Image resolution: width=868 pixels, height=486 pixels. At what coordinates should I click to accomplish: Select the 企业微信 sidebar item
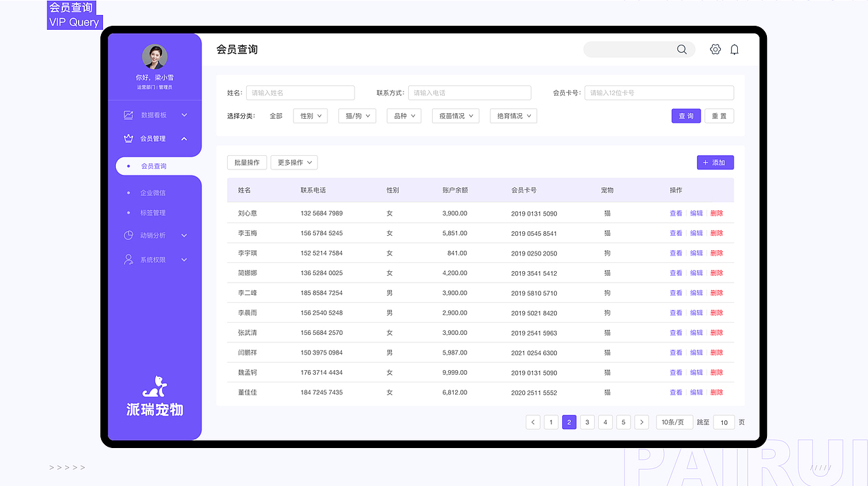153,193
